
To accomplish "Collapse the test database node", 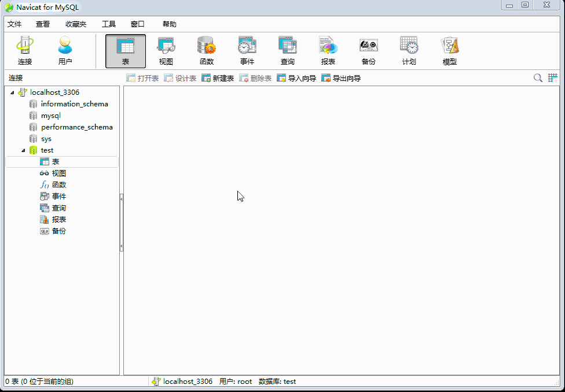I will coord(23,150).
